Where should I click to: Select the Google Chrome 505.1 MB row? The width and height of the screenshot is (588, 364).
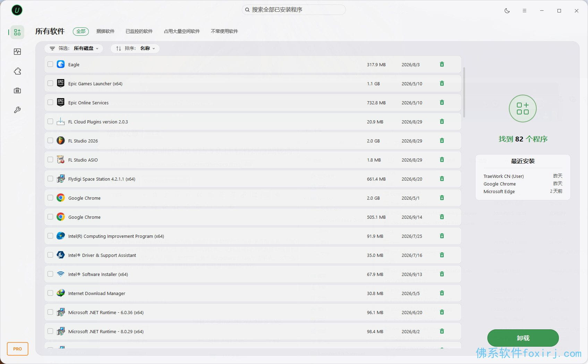(253, 217)
